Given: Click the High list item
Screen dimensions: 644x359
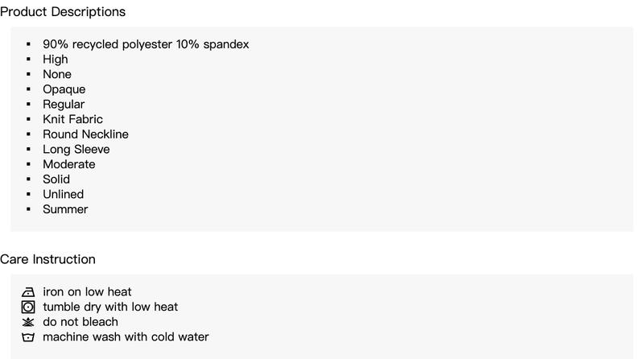Looking at the screenshot, I should [56, 60].
